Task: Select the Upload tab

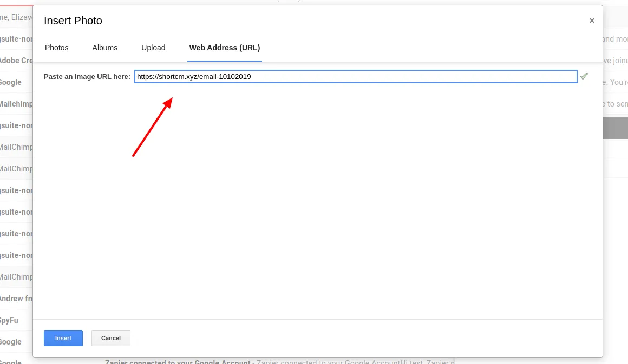Action: (153, 48)
